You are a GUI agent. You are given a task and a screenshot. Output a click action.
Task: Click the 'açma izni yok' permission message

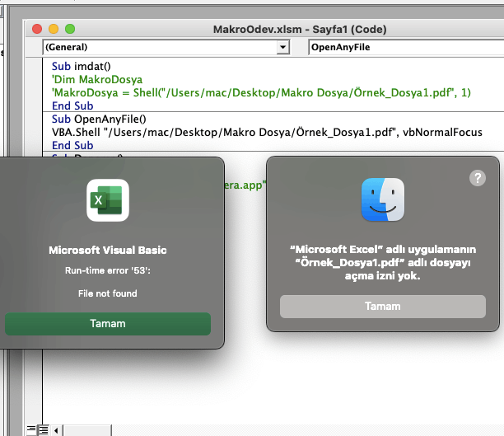click(x=383, y=263)
